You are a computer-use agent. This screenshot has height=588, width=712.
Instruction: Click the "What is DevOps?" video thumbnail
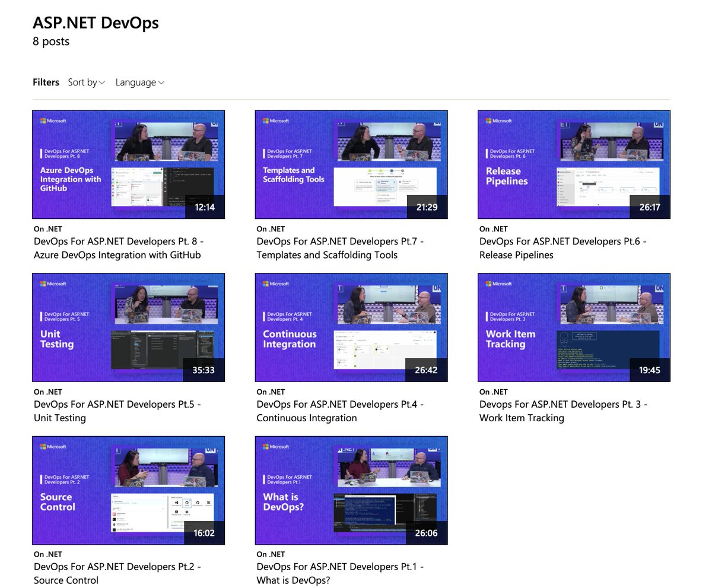coord(351,490)
